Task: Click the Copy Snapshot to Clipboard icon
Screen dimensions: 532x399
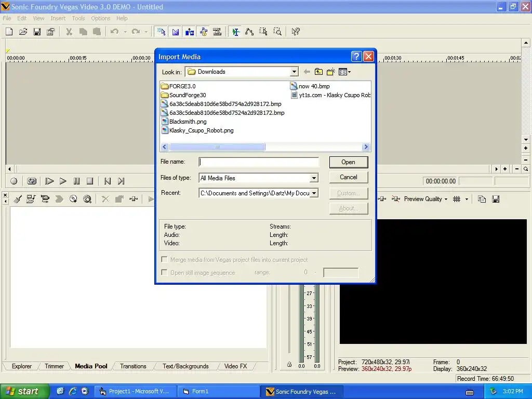Action: click(x=482, y=199)
